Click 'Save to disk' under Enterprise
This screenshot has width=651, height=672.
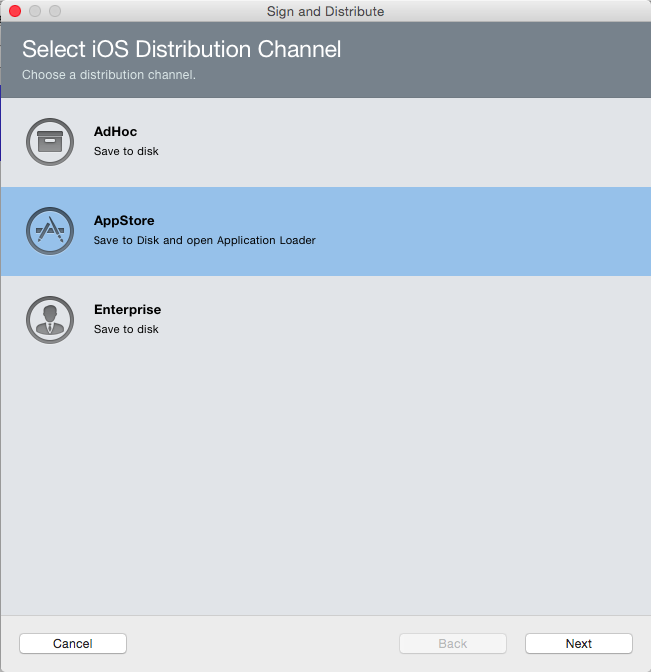tap(126, 329)
